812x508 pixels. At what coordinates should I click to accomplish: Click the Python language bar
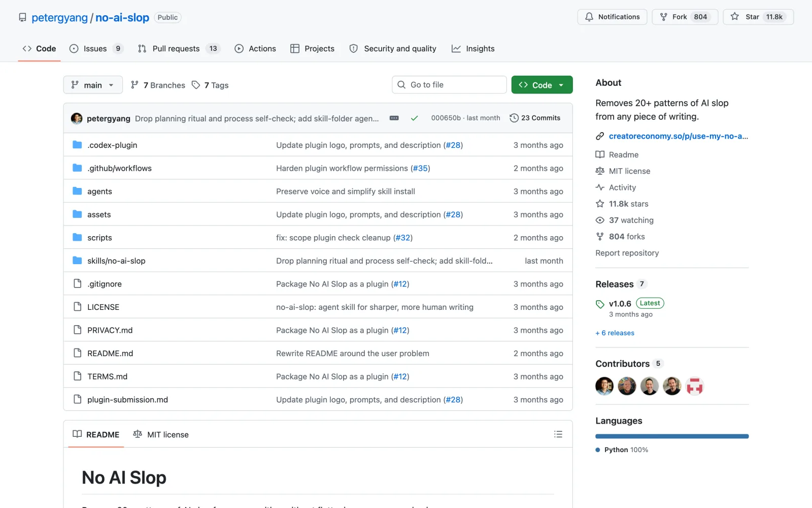click(x=672, y=436)
